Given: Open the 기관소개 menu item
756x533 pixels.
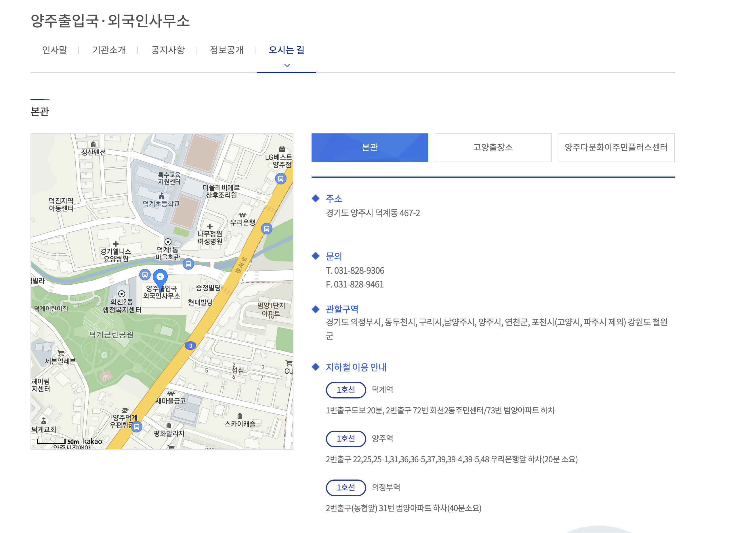Looking at the screenshot, I should pyautogui.click(x=109, y=50).
